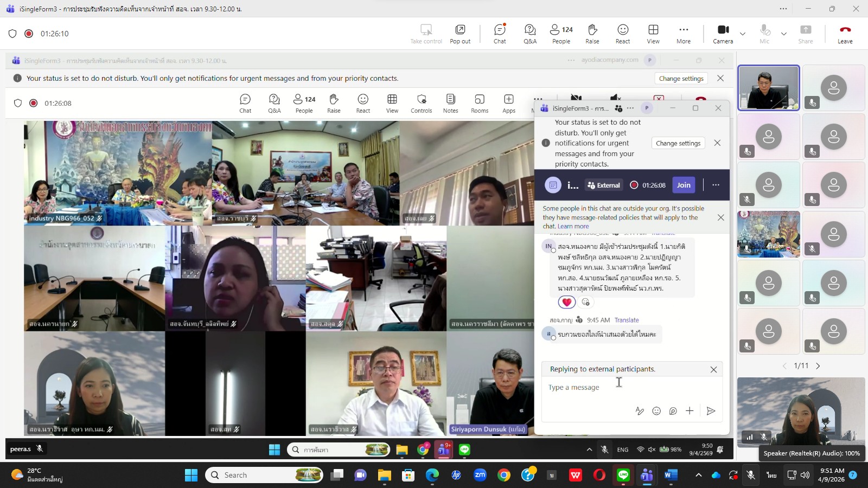Show the People list with 124 participants
The width and height of the screenshot is (868, 488).
tap(561, 34)
